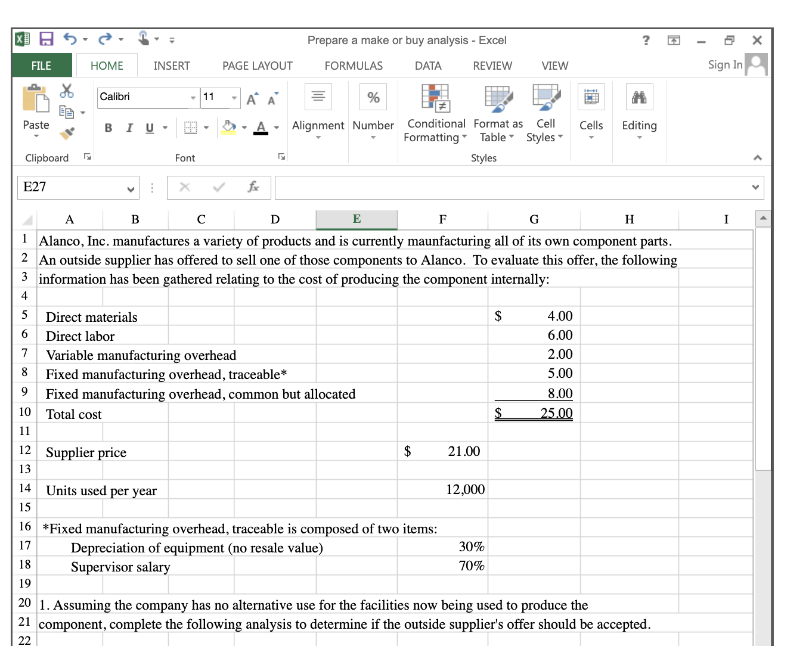Increase font size with large A icon
Image resolution: width=812 pixels, height=646 pixels.
(253, 99)
